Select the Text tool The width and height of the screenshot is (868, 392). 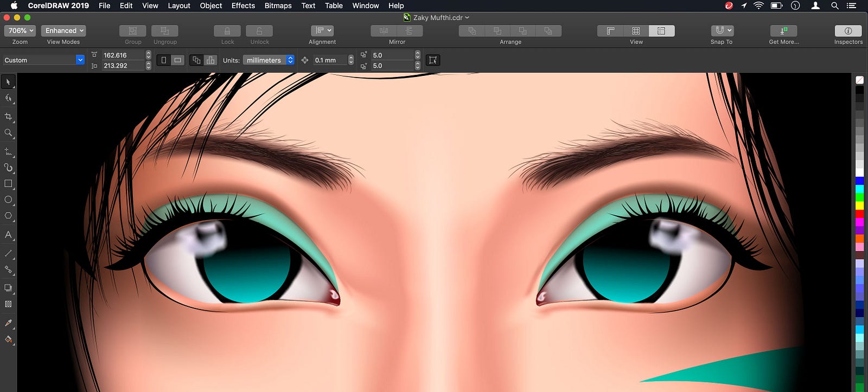click(8, 235)
